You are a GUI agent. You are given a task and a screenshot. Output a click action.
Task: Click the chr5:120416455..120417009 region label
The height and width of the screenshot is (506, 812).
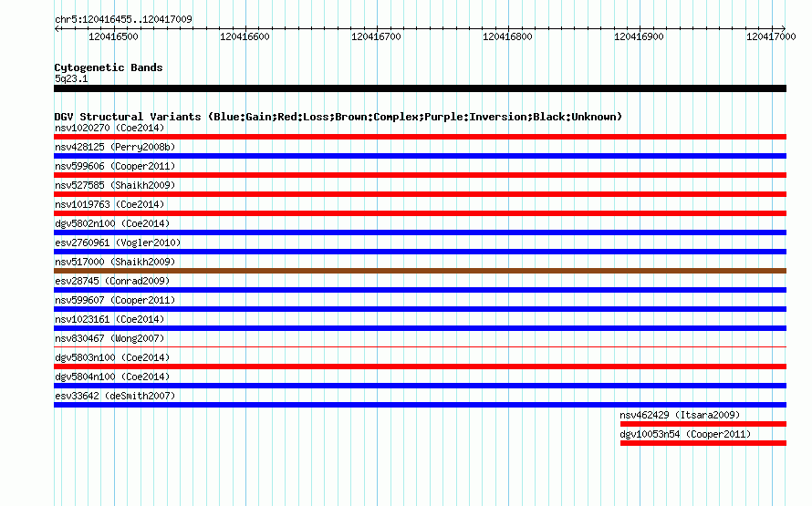123,19
